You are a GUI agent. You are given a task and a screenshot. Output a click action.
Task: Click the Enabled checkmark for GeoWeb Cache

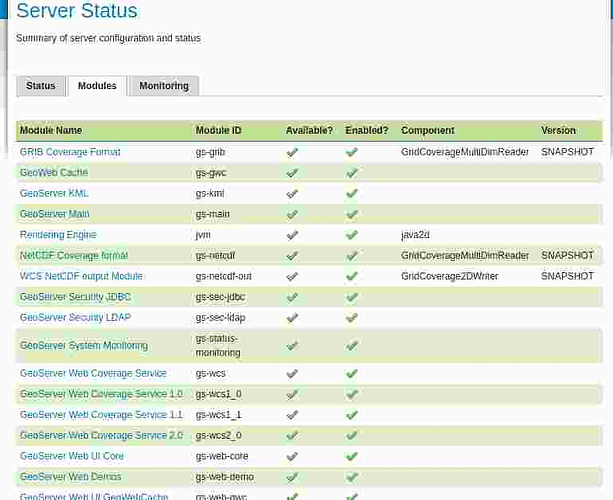(352, 173)
